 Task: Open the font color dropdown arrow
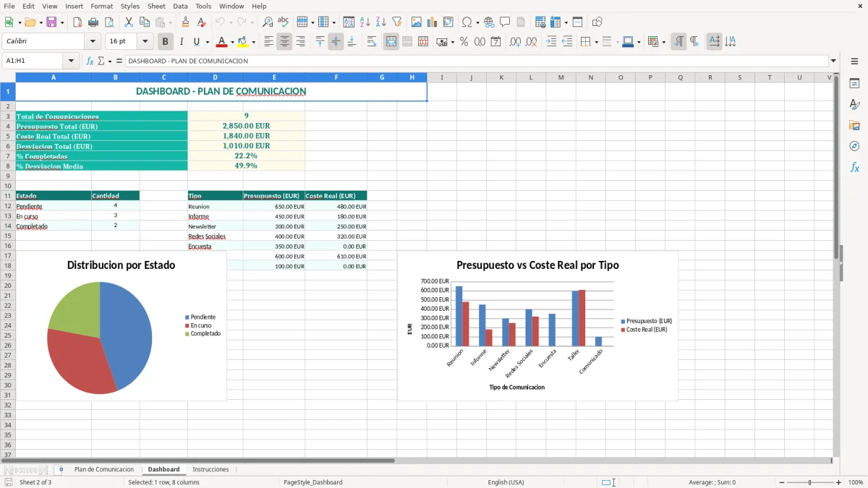click(x=231, y=42)
